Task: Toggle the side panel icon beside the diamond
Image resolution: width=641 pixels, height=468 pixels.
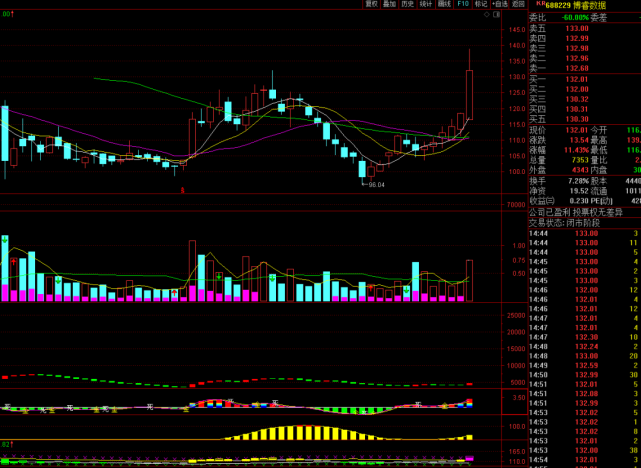Action: pos(496,15)
